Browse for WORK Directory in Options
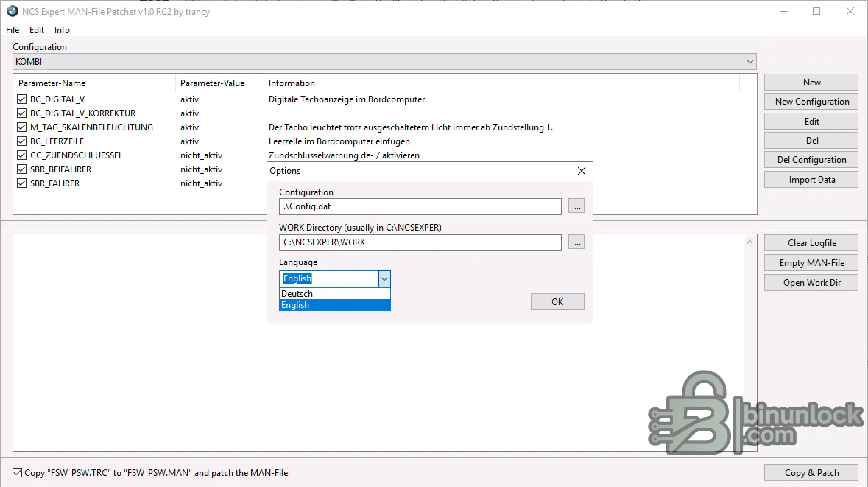Screen dimensions: 868x487 tap(576, 242)
